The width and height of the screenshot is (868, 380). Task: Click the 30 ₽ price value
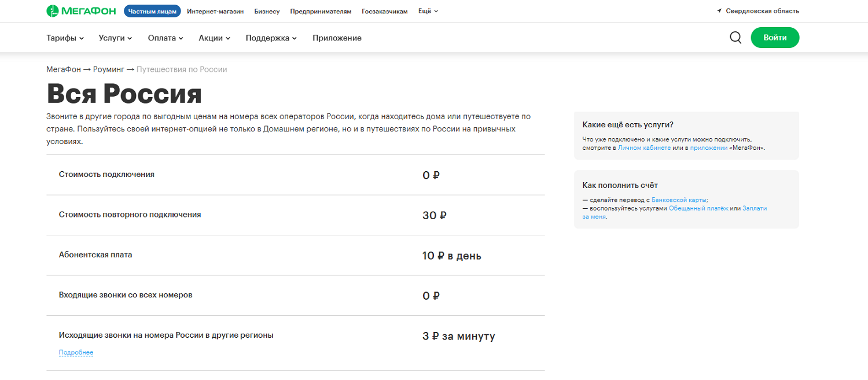[435, 216]
